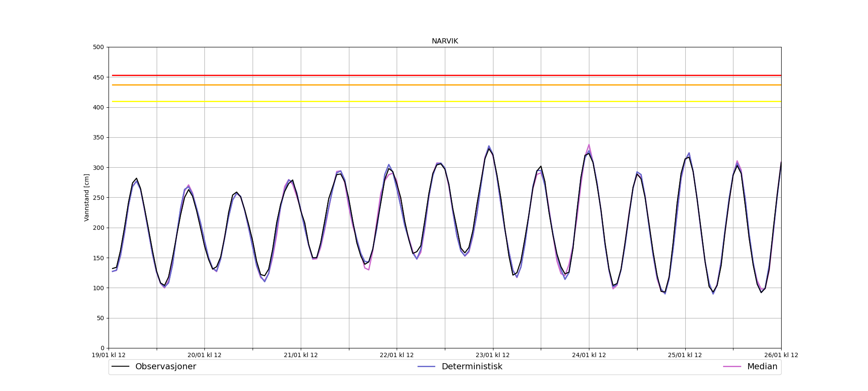The width and height of the screenshot is (868, 391).
Task: Select the Deterministisk legend label
Action: coord(472,367)
